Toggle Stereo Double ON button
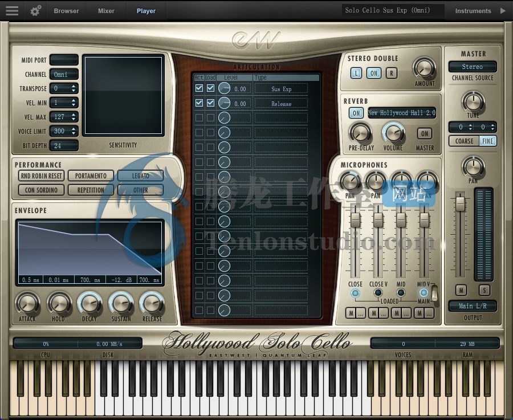The height and width of the screenshot is (420, 513). 373,73
